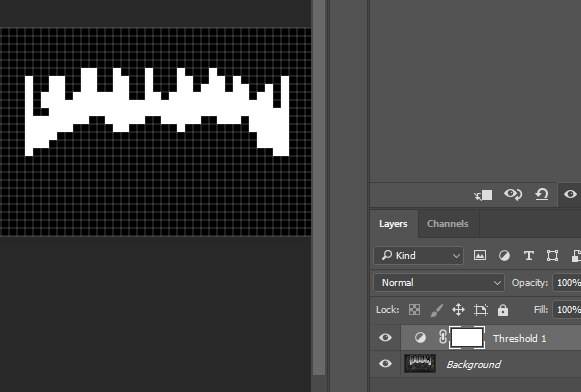Screen dimensions: 581x392
Task: Select the Background layer thumbnail
Action: [420, 363]
